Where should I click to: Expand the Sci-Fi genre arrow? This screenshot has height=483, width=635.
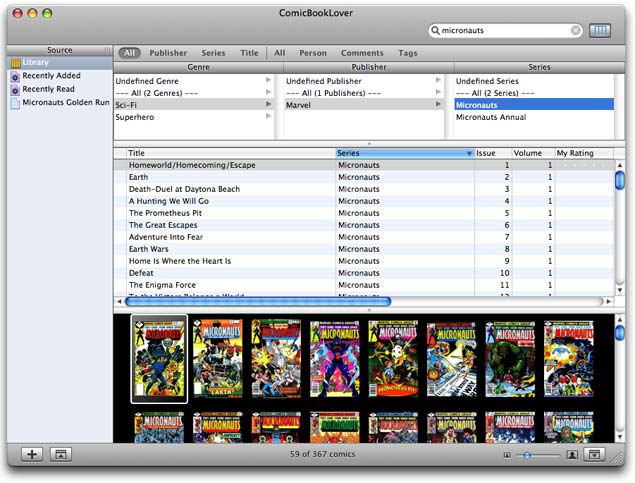tap(268, 104)
